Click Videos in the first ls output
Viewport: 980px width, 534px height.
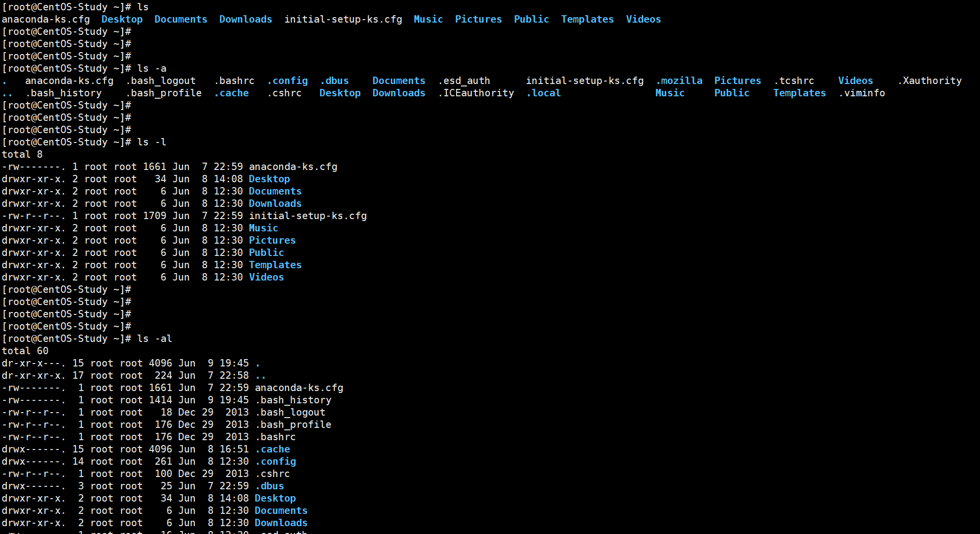(643, 19)
